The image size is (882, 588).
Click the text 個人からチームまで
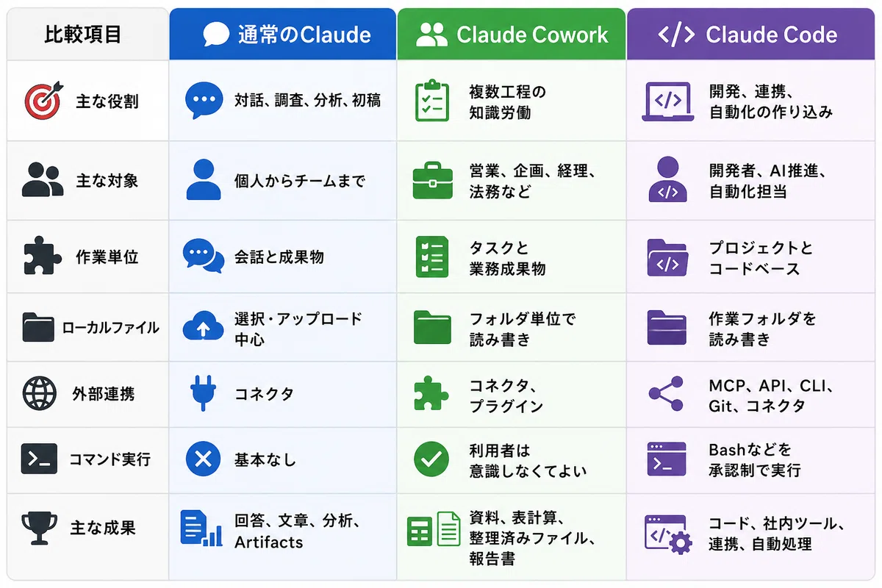(300, 181)
